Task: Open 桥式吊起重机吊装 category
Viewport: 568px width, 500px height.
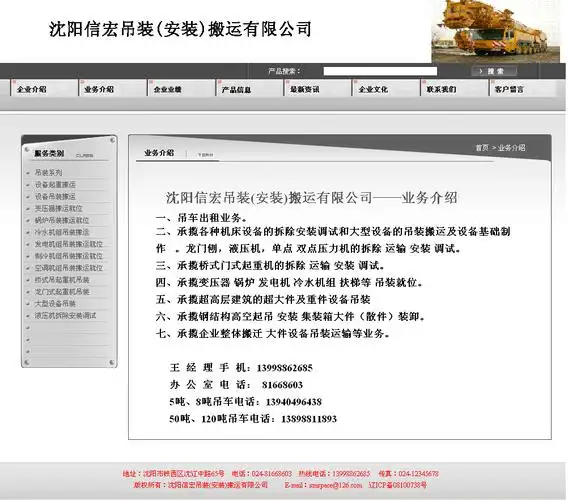Action: point(62,280)
